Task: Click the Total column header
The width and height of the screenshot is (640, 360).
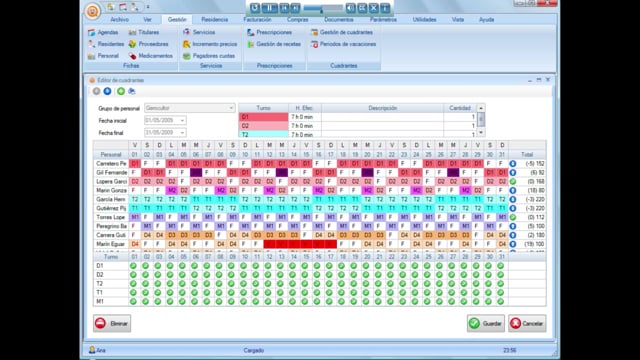Action: pos(527,155)
